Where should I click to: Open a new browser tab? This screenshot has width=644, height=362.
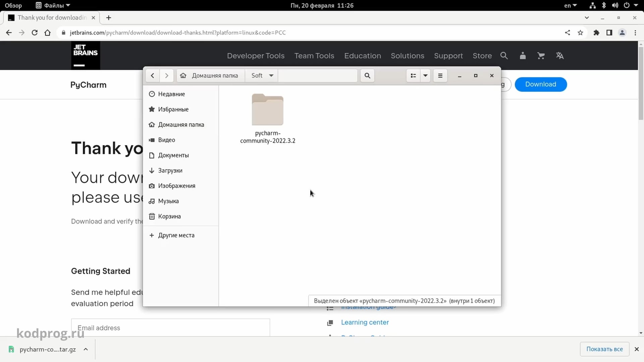click(x=109, y=18)
